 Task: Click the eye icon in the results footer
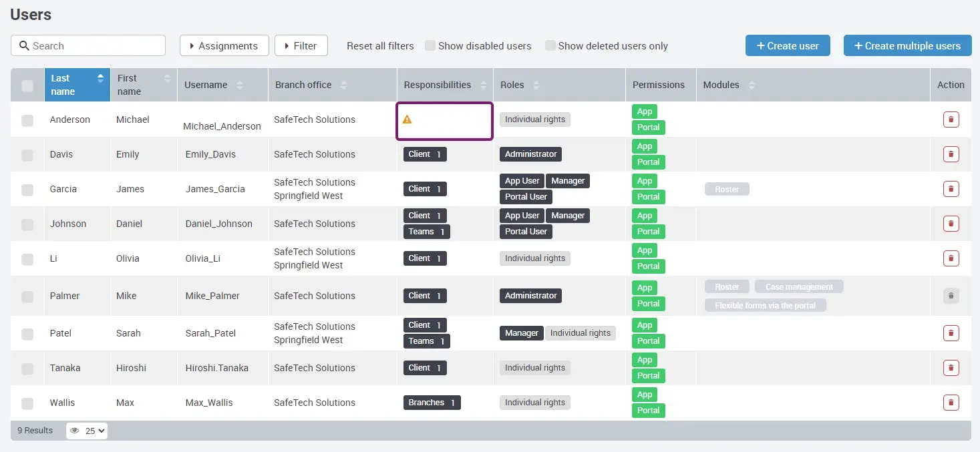(x=74, y=431)
